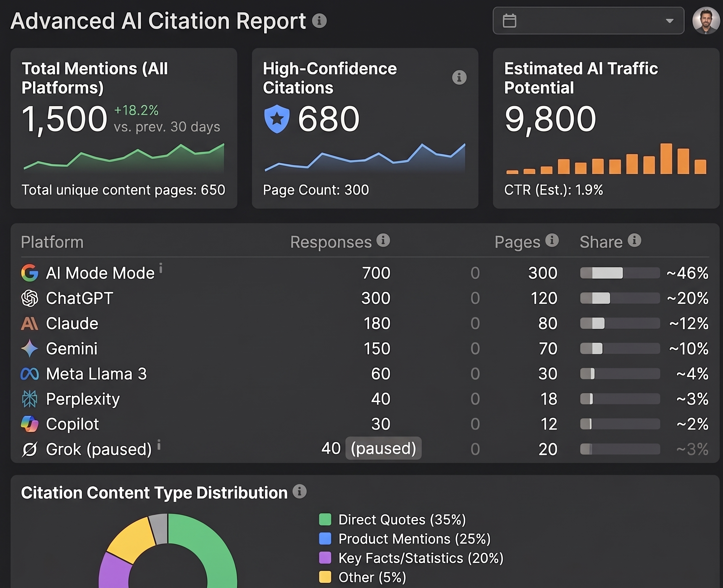Expand the date range dropdown arrow
This screenshot has width=723, height=588.
coord(669,21)
